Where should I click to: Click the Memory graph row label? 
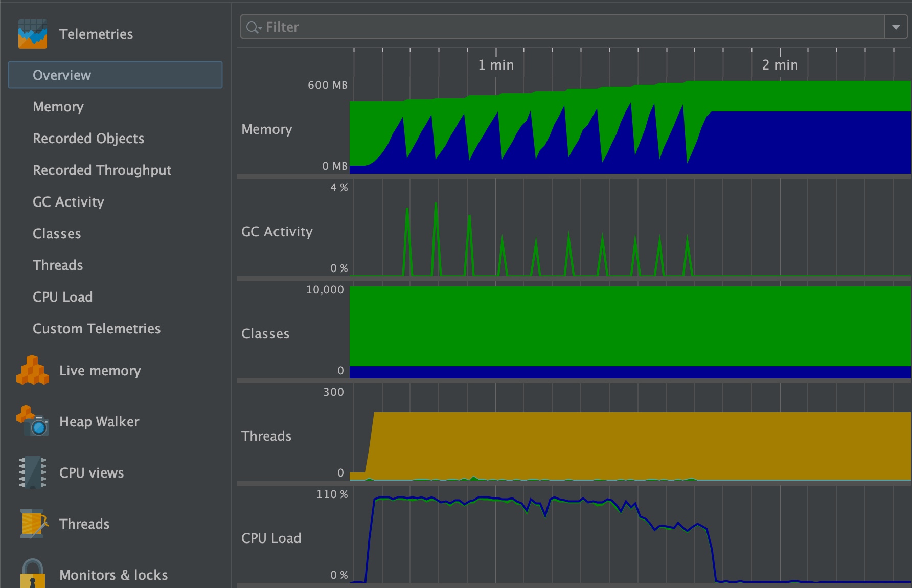[x=267, y=129]
